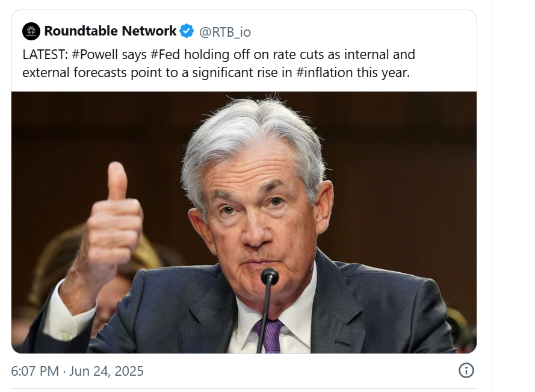The width and height of the screenshot is (535, 392).
Task: Click the blue verified badge
Action: point(187,31)
